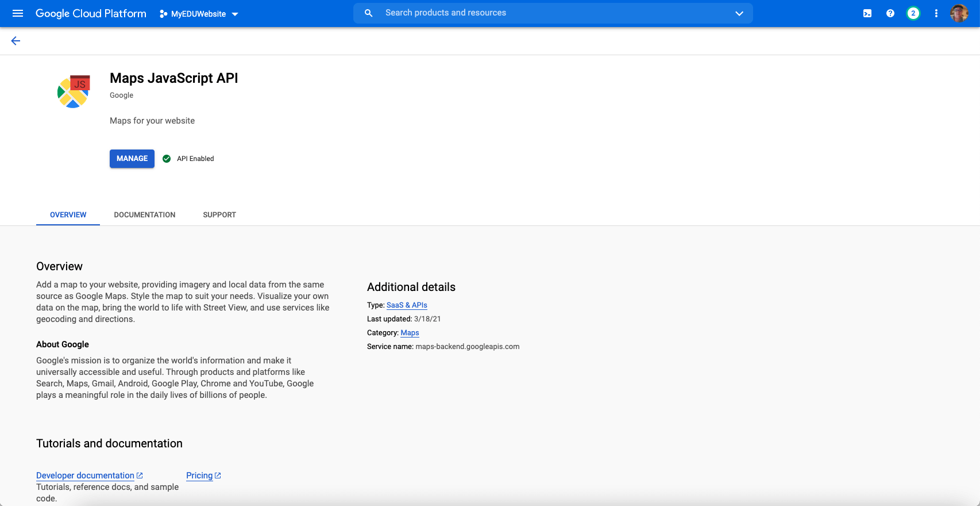Go back using the arrow icon

[x=16, y=41]
